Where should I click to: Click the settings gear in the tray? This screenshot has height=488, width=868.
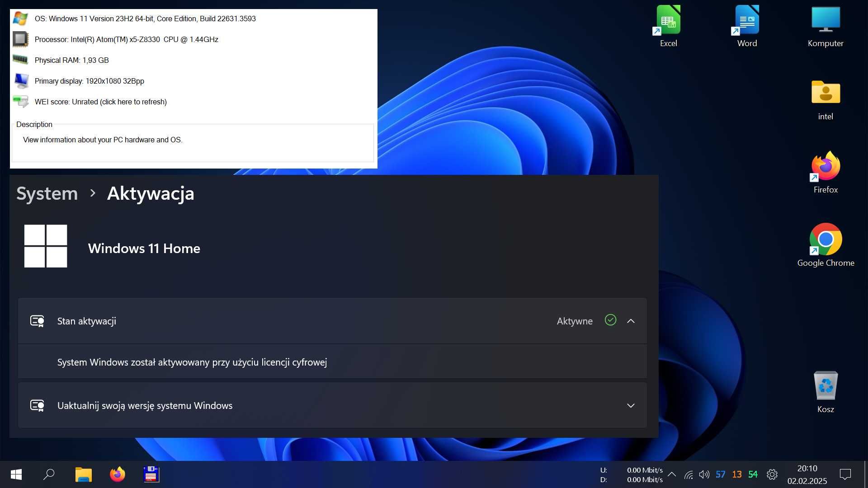(772, 474)
